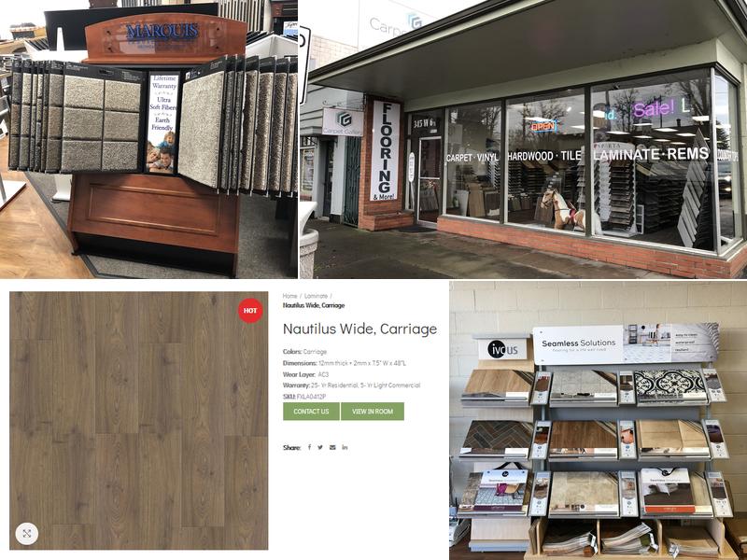Open the View in Room button
The height and width of the screenshot is (560, 747).
click(373, 412)
